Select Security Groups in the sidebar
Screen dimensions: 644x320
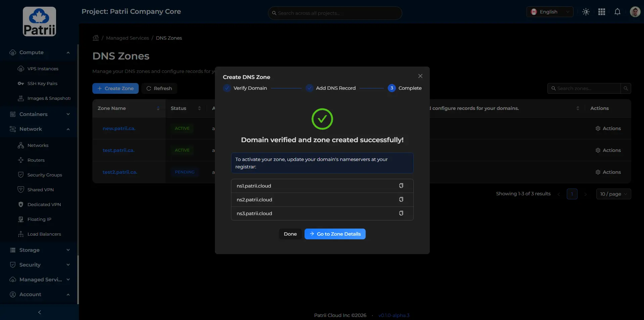(44, 175)
